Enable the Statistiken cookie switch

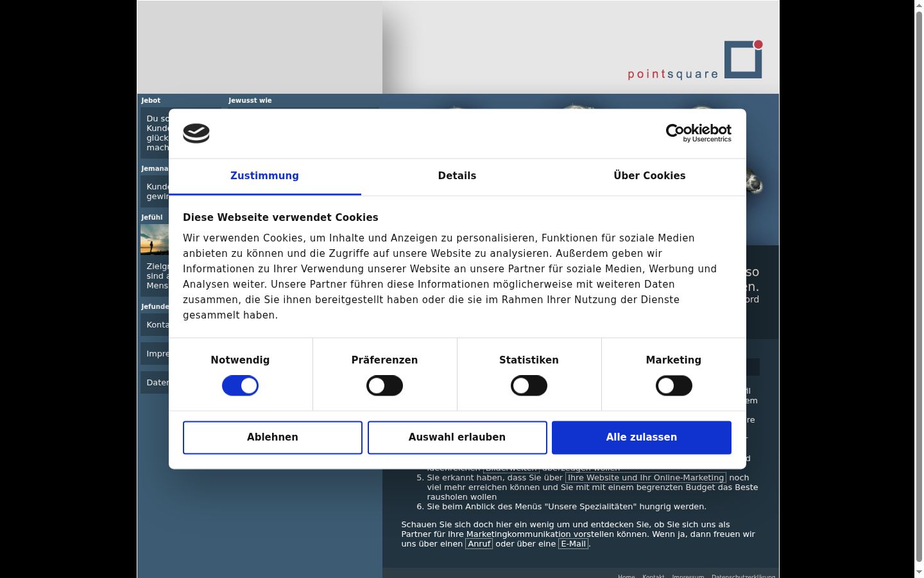coord(529,386)
